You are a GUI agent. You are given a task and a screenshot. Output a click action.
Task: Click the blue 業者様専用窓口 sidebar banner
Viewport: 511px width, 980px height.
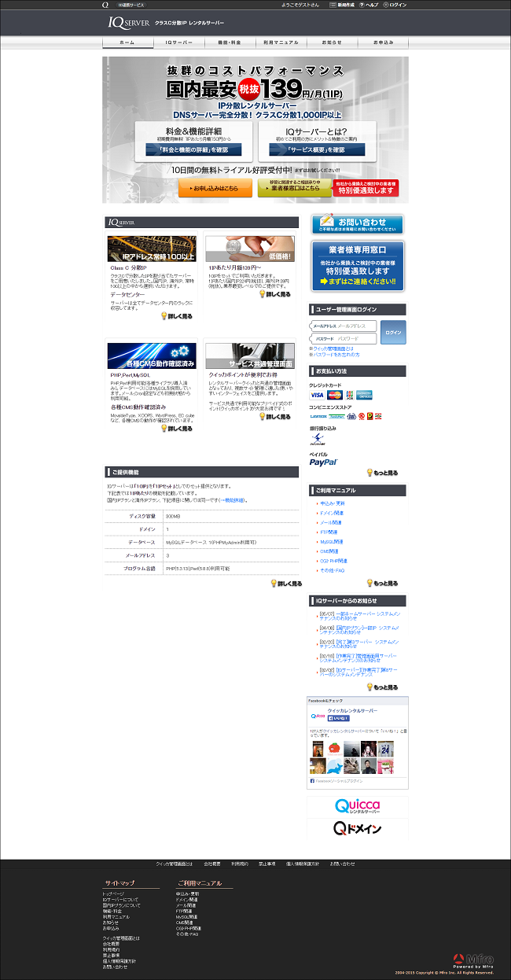click(x=358, y=265)
